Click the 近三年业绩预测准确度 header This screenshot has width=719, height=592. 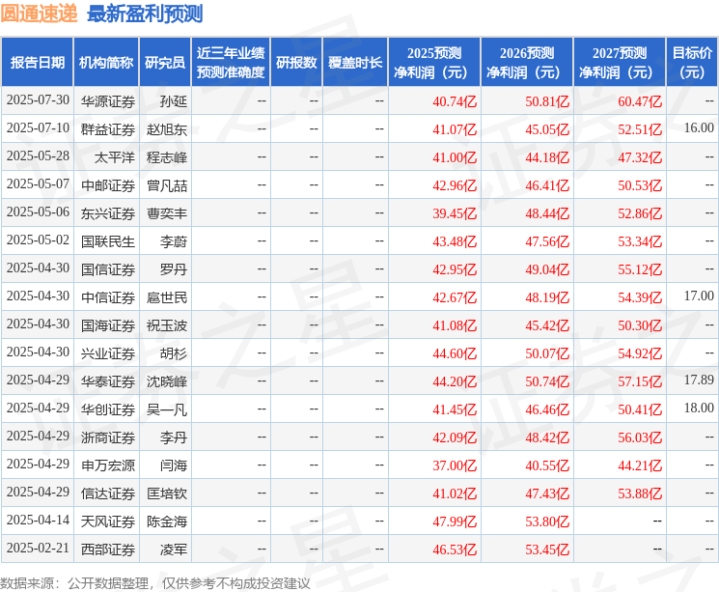(231, 62)
